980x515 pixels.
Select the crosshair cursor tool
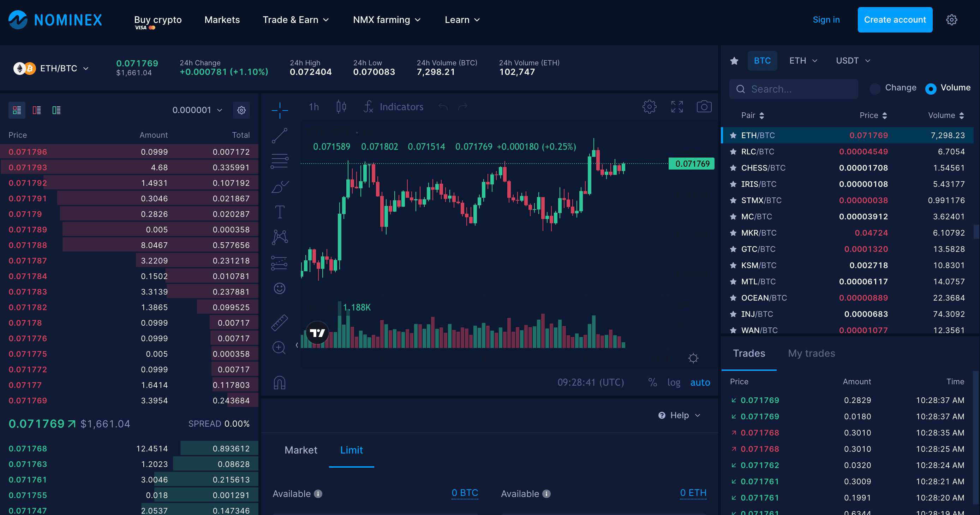(x=280, y=111)
